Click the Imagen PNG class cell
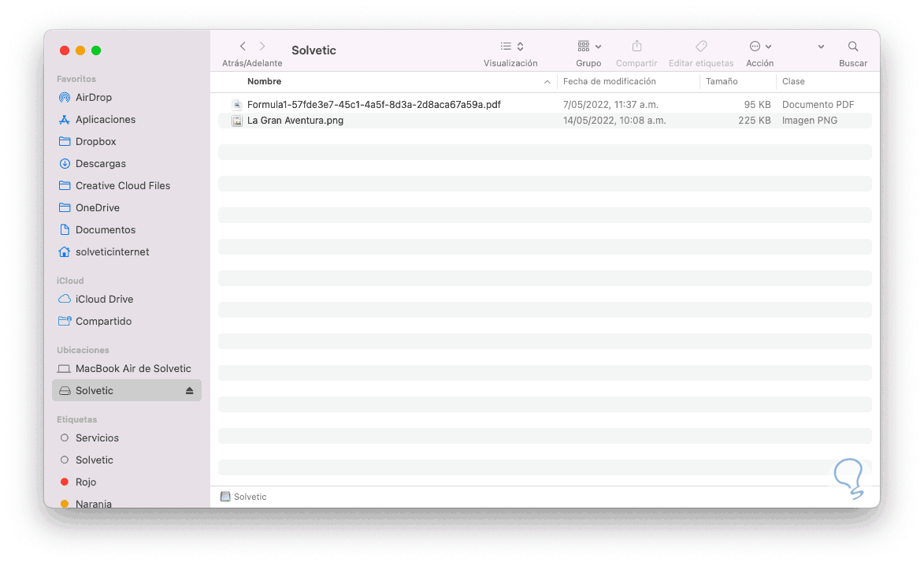Image resolution: width=924 pixels, height=566 pixels. (x=810, y=121)
